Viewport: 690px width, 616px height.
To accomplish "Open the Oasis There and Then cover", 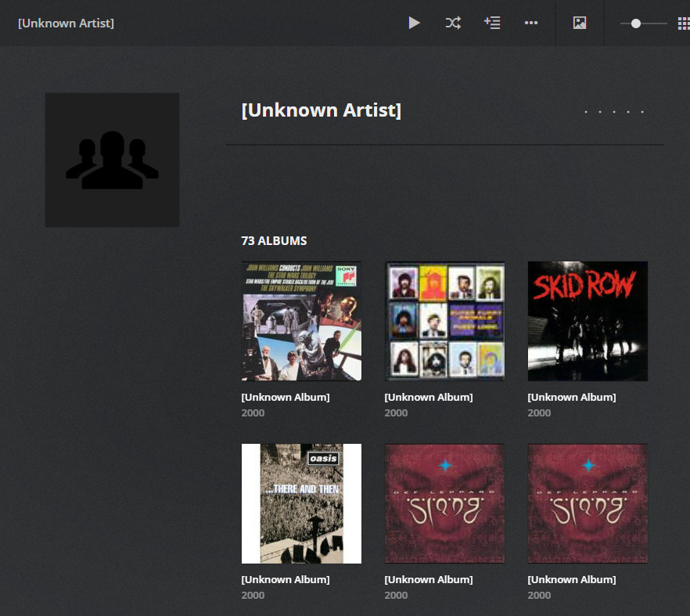I will point(301,504).
